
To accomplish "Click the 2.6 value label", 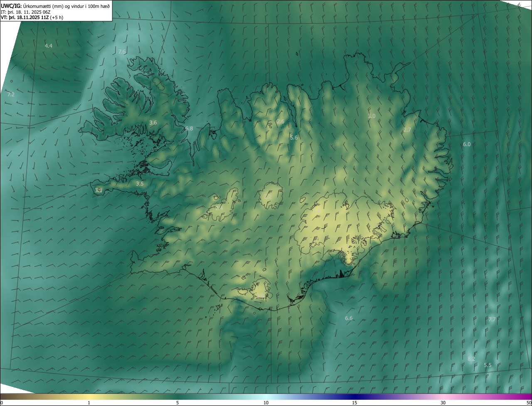I will (281, 122).
